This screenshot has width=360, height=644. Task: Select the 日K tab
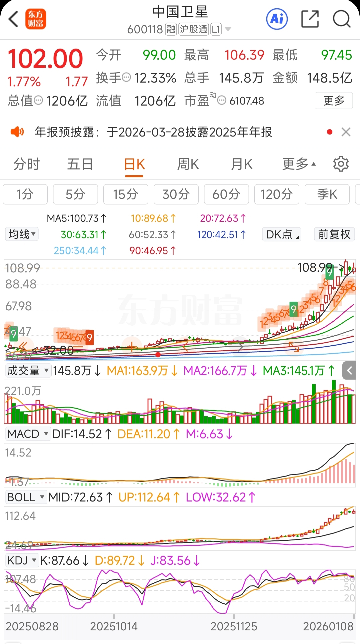click(134, 164)
